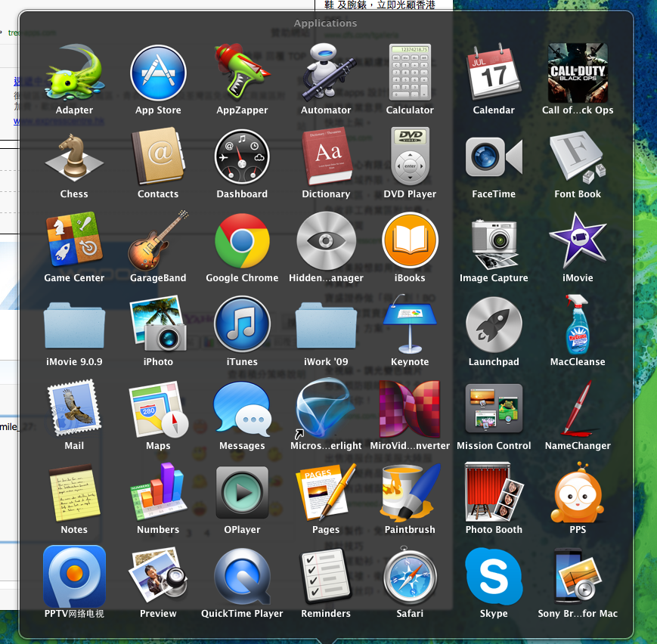Open the Maps app
The width and height of the screenshot is (657, 644).
(158, 410)
